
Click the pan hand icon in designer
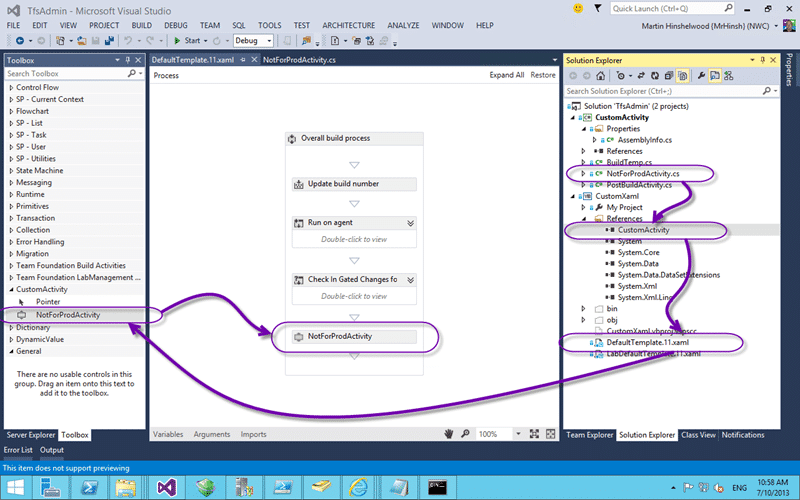448,434
